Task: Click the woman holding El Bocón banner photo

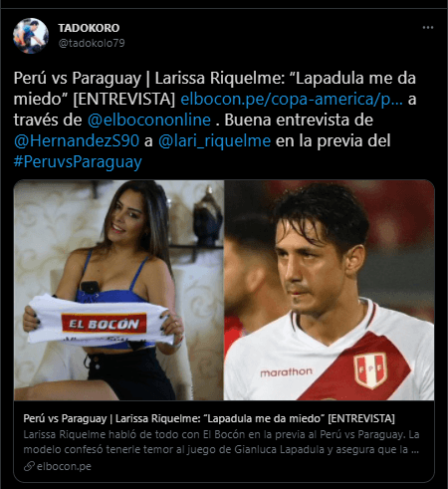Action: tap(118, 290)
